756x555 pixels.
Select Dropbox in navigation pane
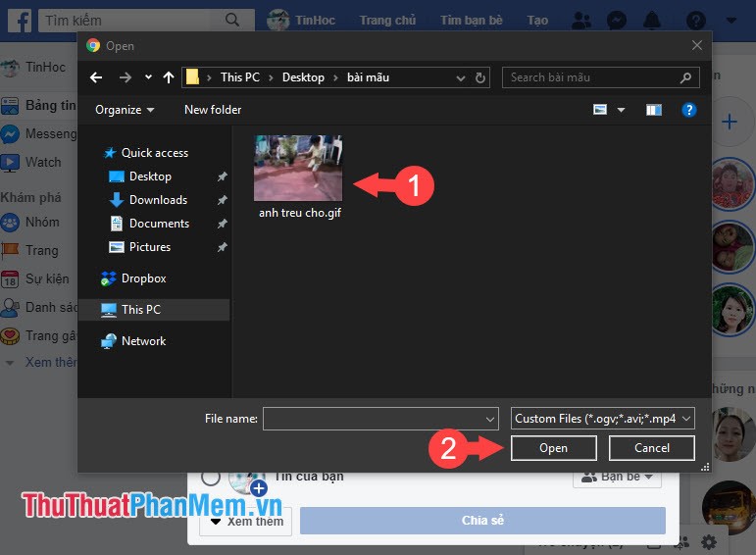click(133, 278)
